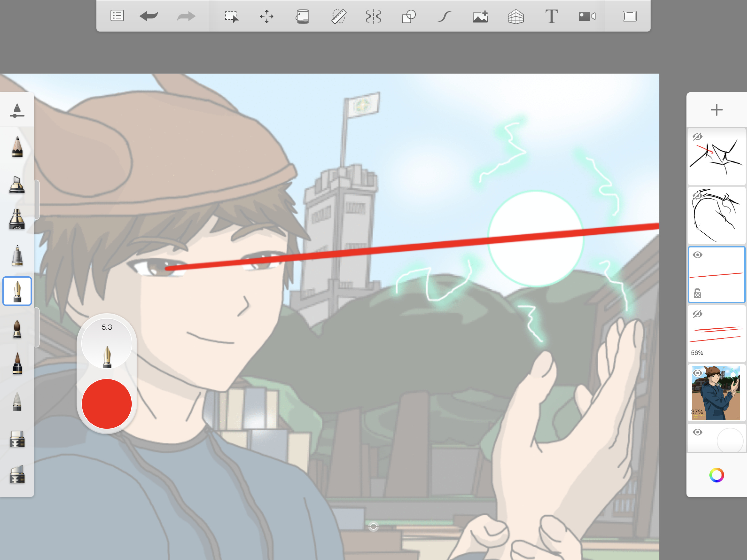
Task: Add a new layer with plus
Action: tap(716, 110)
